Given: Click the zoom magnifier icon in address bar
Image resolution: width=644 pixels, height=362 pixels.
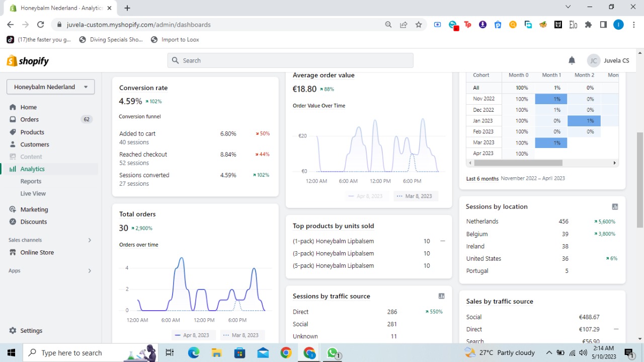Looking at the screenshot, I should pos(388,24).
